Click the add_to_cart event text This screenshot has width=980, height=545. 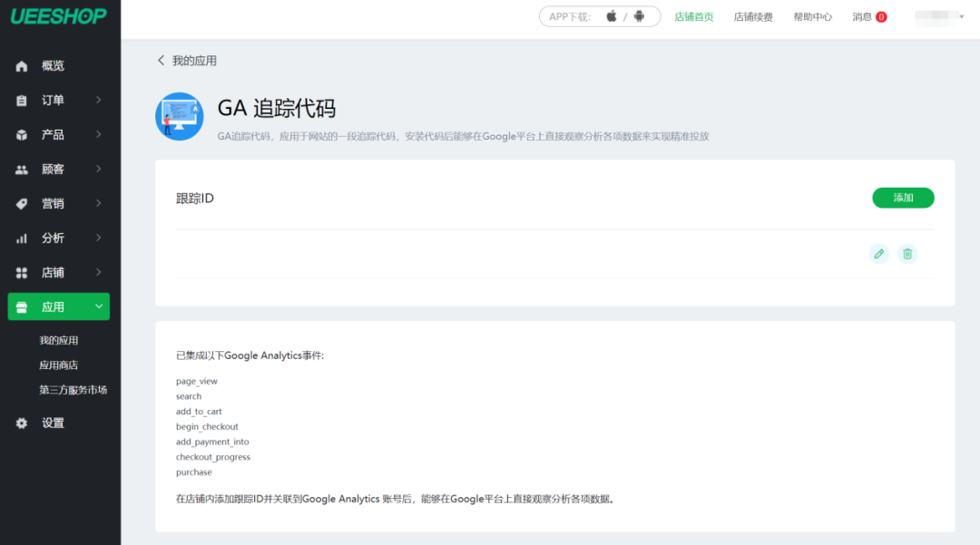(199, 412)
